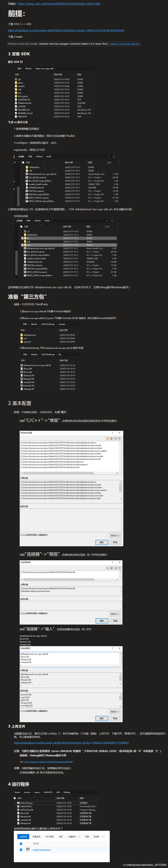The width and height of the screenshot is (168, 868).
Task: Click the refresh icon in first build address bar
Action: coord(114,157)
